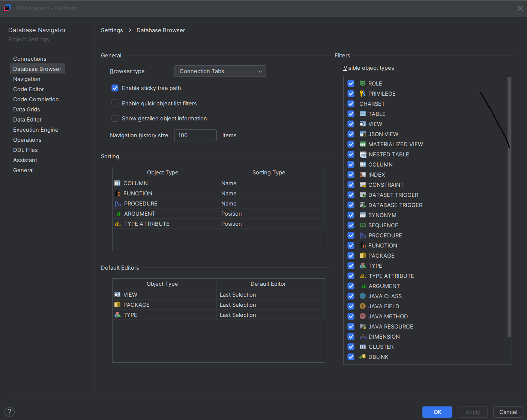Image resolution: width=527 pixels, height=420 pixels.
Task: Click the JSON VIEW icon
Action: click(x=363, y=134)
